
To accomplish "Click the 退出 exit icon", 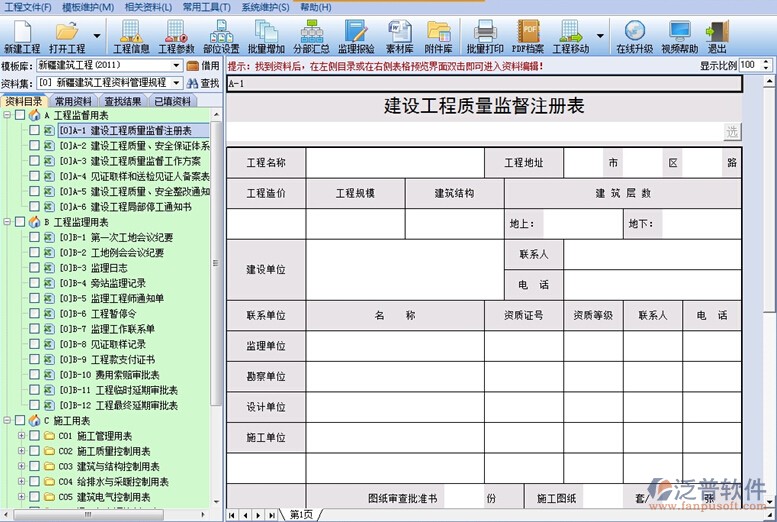I will (x=717, y=36).
